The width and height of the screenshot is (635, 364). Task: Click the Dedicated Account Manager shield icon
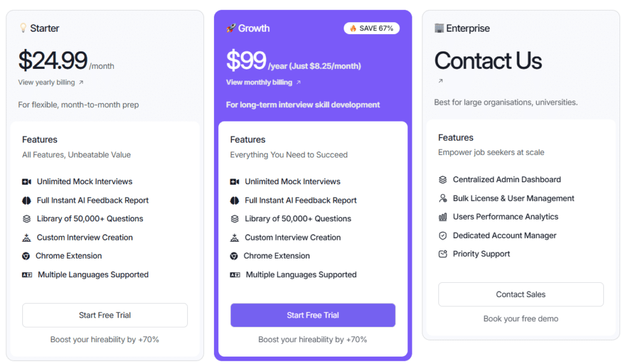(443, 236)
